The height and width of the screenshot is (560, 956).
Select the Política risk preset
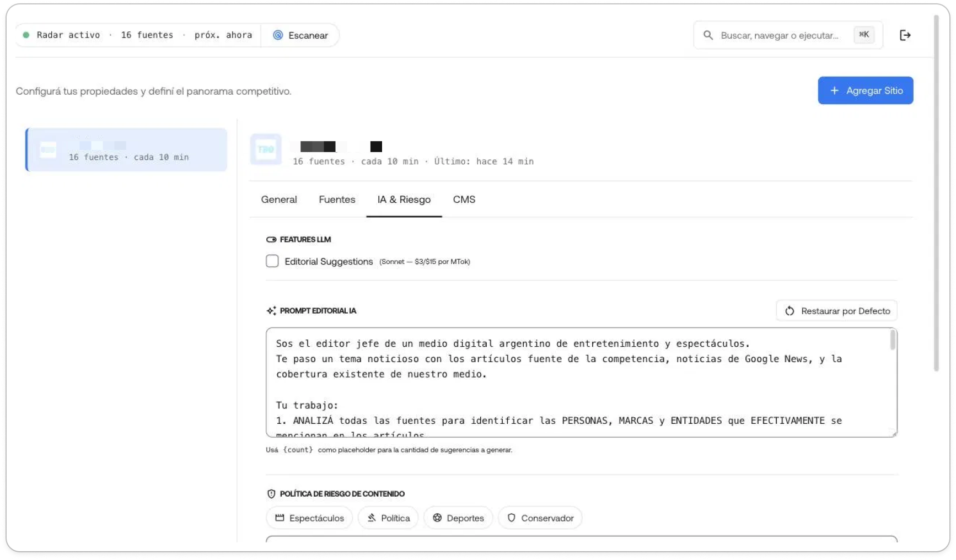389,518
